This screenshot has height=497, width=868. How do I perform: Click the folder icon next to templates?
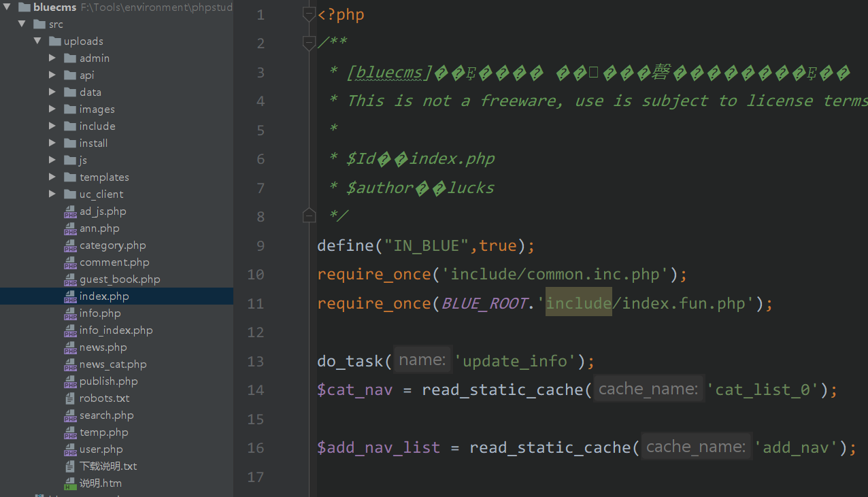(x=70, y=177)
